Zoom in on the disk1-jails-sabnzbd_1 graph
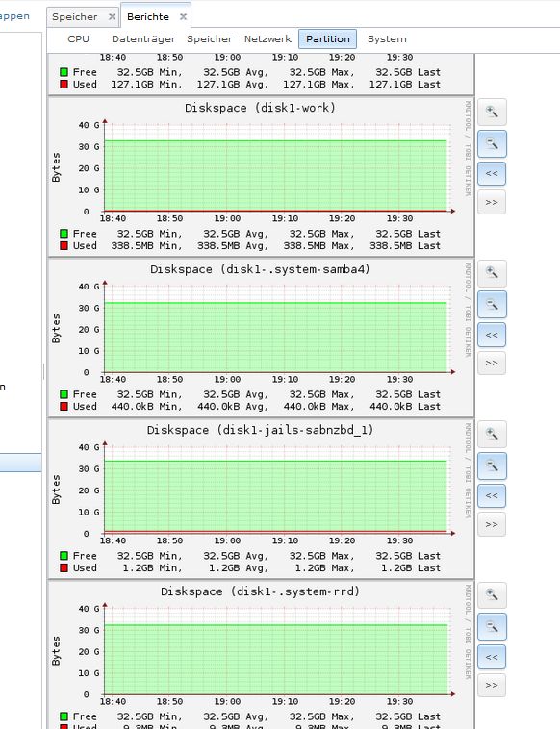Image resolution: width=560 pixels, height=729 pixels. click(492, 434)
